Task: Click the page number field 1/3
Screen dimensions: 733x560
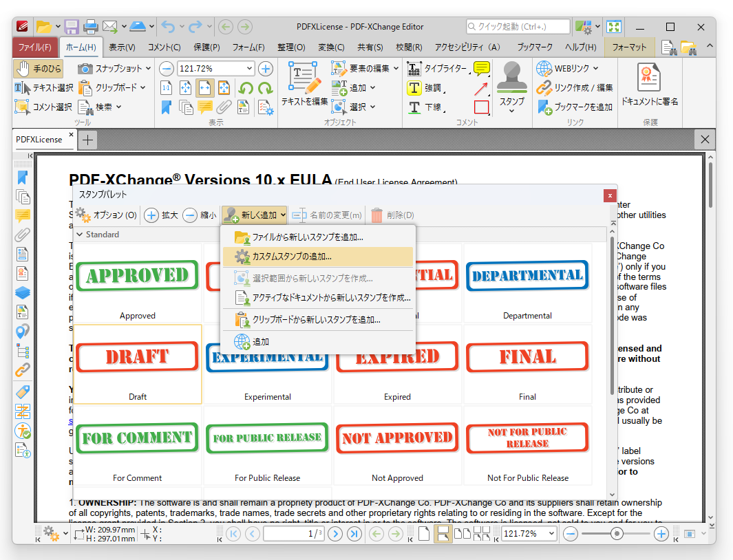Action: pyautogui.click(x=294, y=533)
